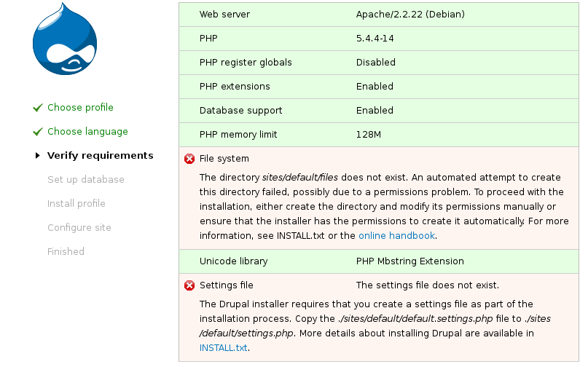
Task: Click the PHP memory limit row
Action: coord(379,135)
